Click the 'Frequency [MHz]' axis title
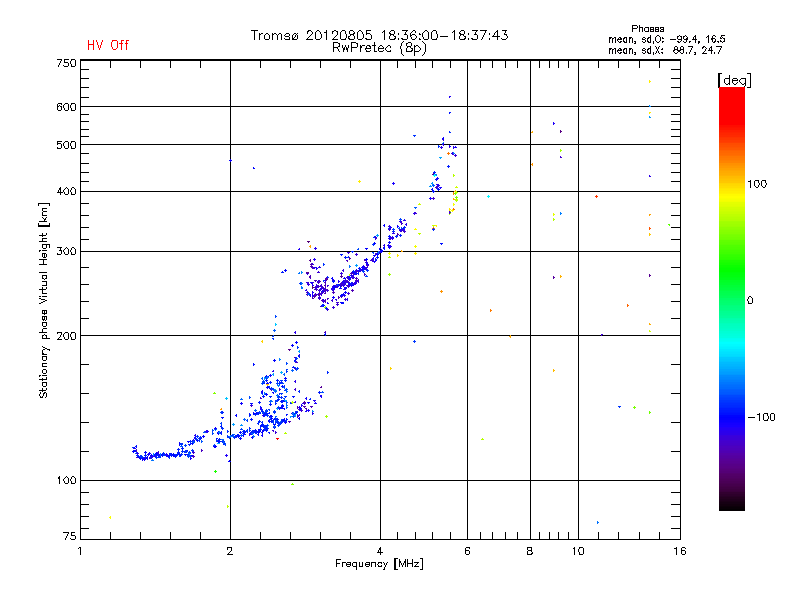800x600 pixels. tap(379, 564)
